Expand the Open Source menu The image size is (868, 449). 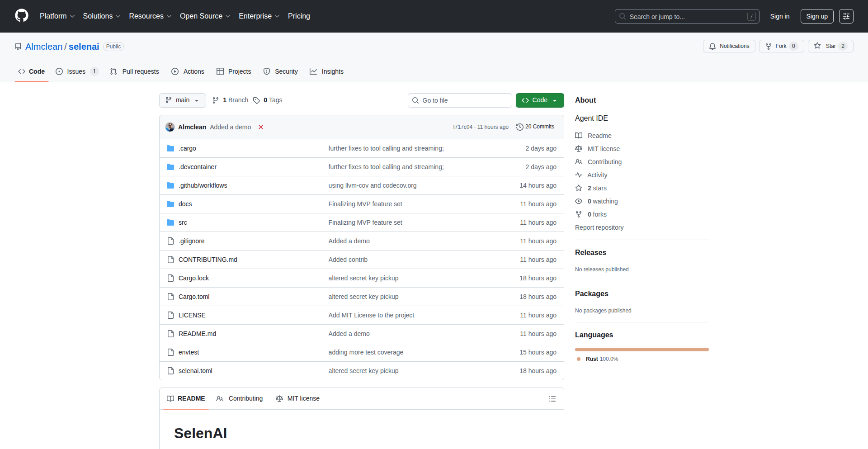205,16
